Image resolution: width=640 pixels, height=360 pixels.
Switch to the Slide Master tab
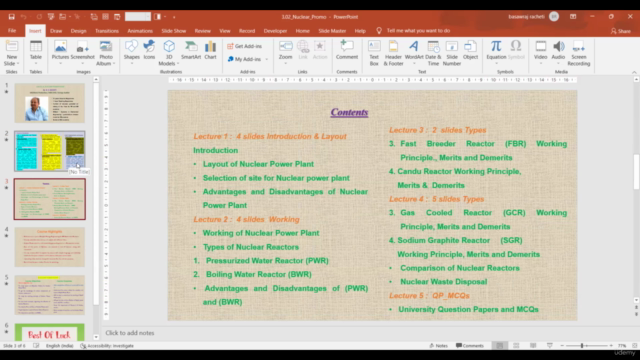(x=332, y=31)
